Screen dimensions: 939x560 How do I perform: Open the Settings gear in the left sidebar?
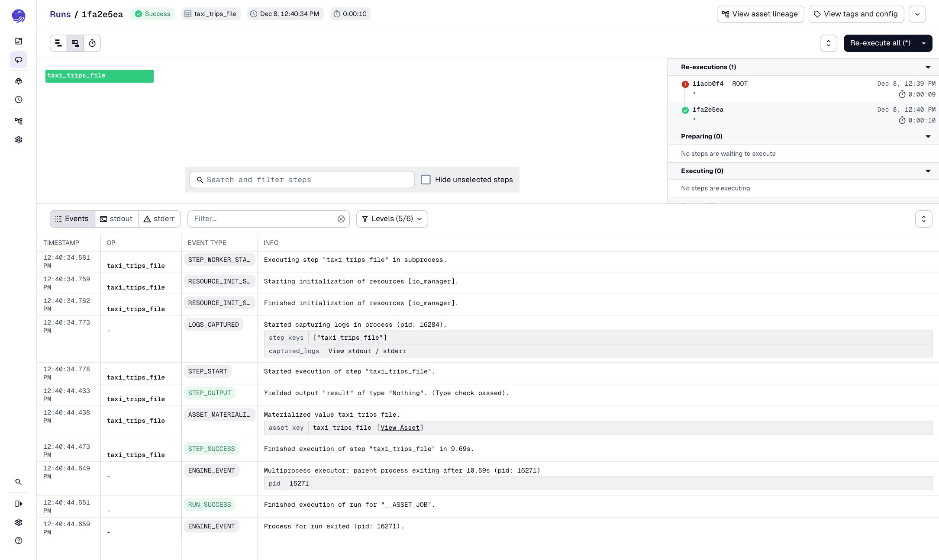point(19,140)
